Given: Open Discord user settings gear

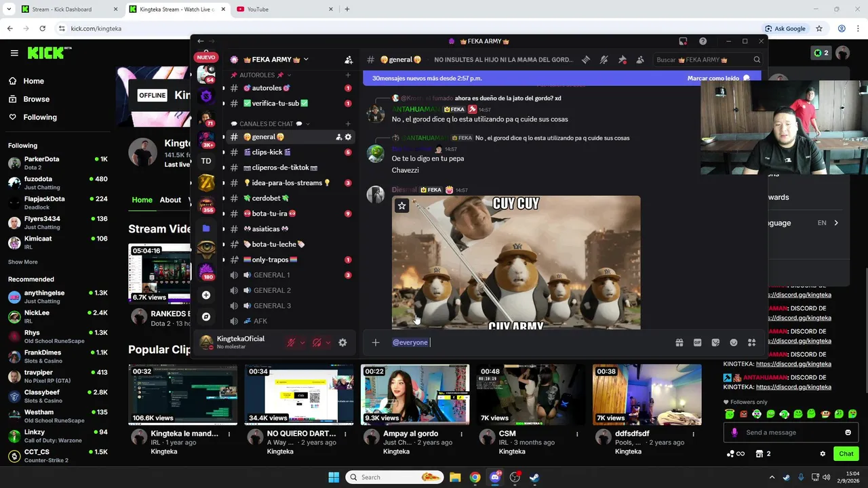Looking at the screenshot, I should [x=342, y=343].
